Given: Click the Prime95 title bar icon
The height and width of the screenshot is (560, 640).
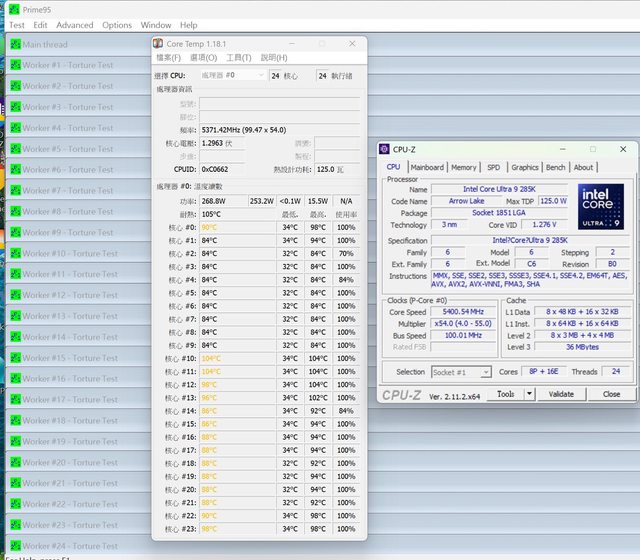Looking at the screenshot, I should [x=16, y=9].
